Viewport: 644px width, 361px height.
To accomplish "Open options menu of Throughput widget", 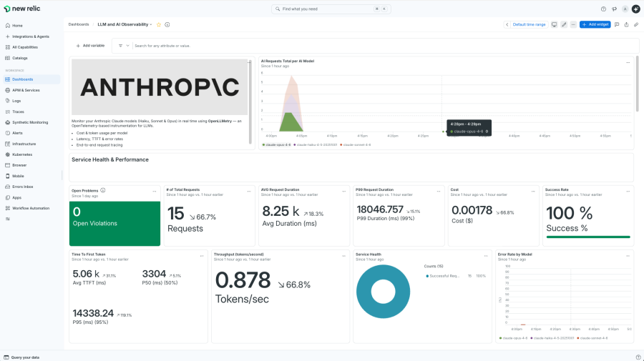I will (343, 256).
